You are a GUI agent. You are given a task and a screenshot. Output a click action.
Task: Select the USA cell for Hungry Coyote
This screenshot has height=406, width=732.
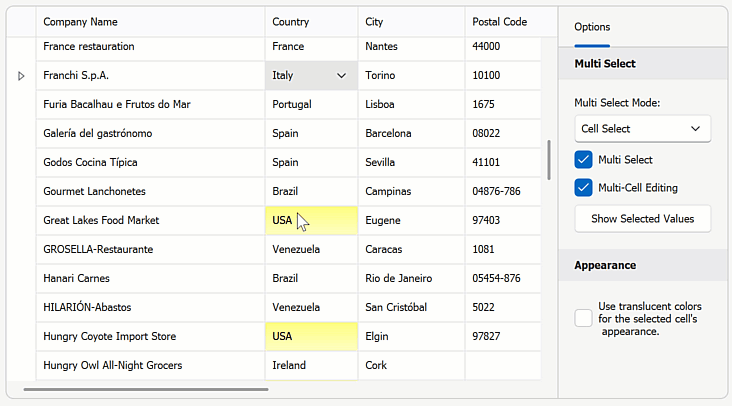311,336
